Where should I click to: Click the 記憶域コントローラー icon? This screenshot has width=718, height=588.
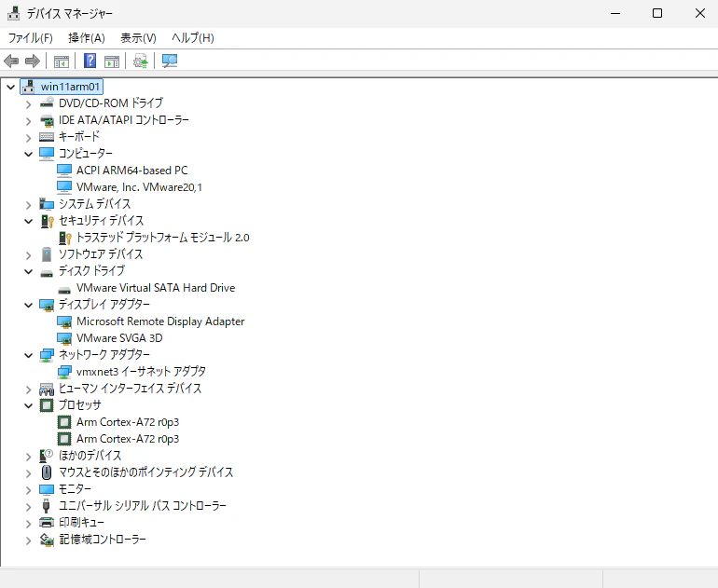click(x=47, y=540)
